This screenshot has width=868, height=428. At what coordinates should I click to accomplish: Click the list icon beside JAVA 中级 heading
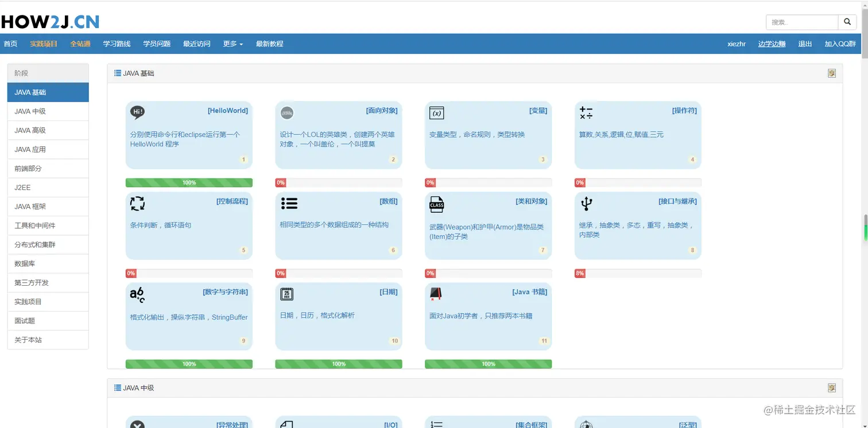tap(118, 388)
